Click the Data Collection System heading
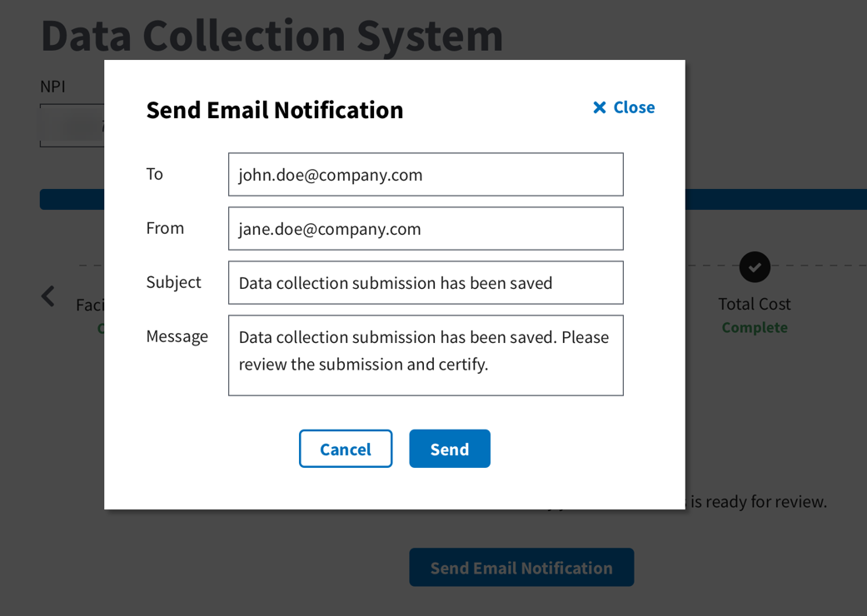Image resolution: width=867 pixels, height=616 pixels. coord(272,36)
